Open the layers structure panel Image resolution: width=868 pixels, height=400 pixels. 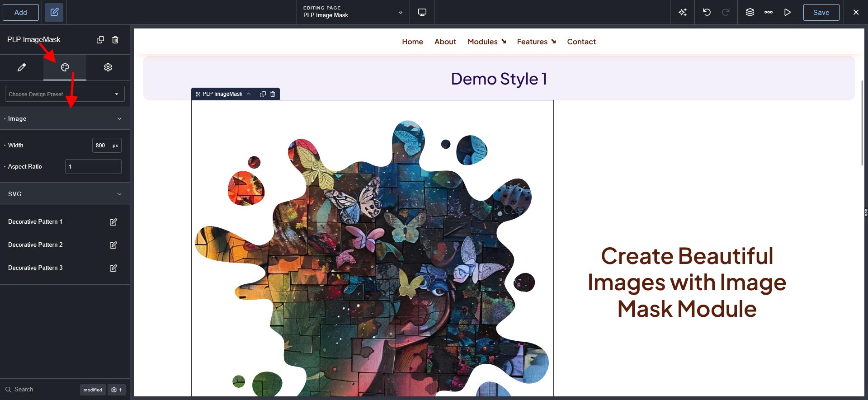click(750, 12)
